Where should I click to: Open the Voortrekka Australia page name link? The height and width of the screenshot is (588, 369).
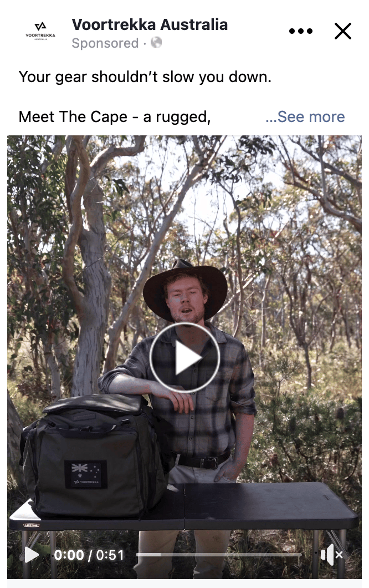(x=150, y=24)
